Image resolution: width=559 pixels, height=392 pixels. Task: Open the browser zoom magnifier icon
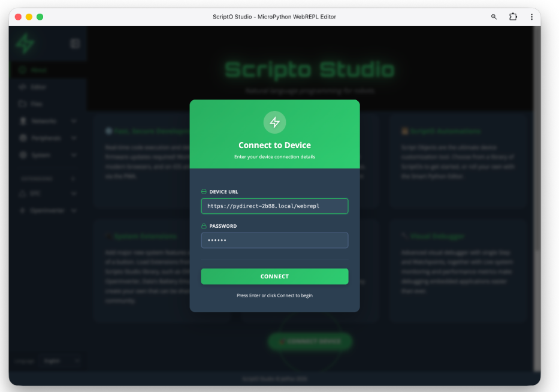[x=494, y=17]
